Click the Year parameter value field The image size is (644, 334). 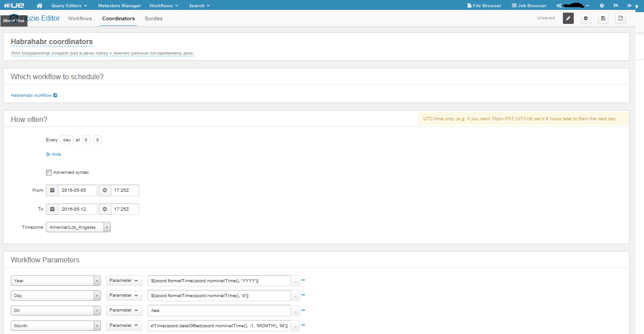pos(219,281)
